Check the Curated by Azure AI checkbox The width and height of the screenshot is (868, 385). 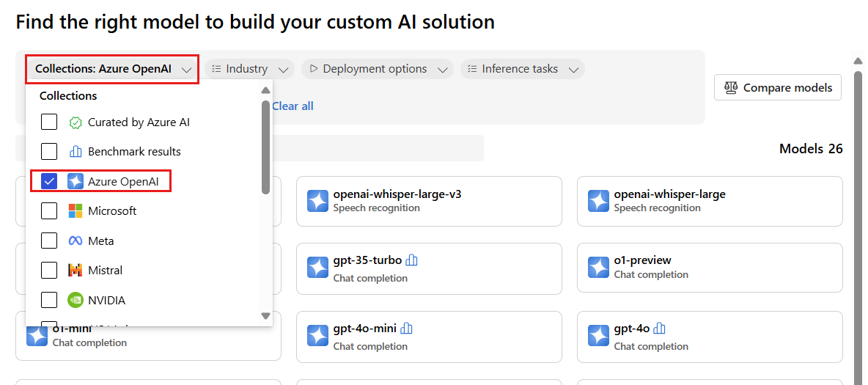pos(49,122)
